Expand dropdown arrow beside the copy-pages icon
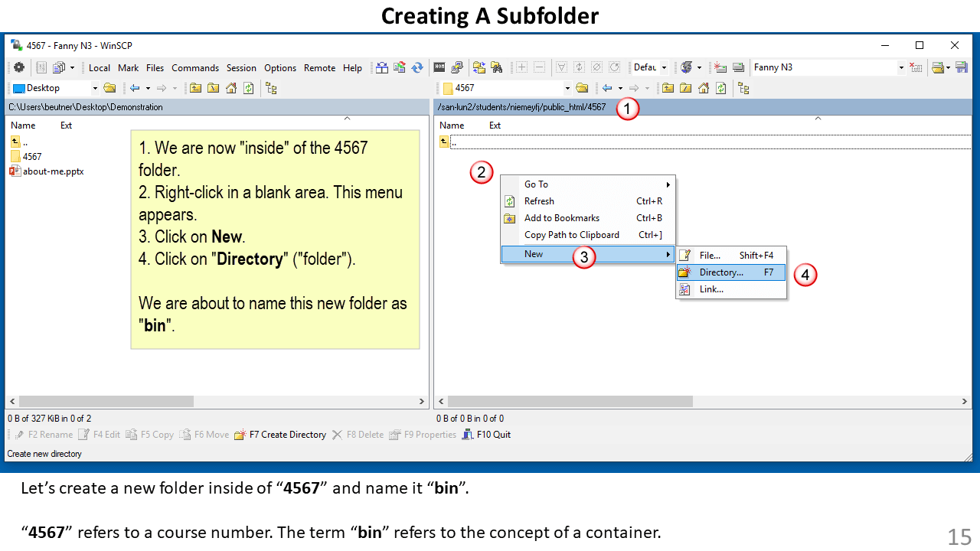This screenshot has width=980, height=551. 71,67
